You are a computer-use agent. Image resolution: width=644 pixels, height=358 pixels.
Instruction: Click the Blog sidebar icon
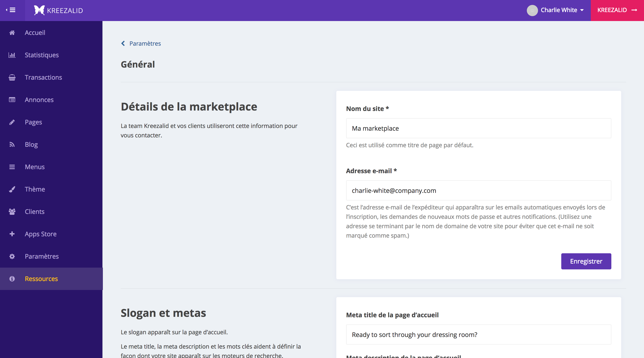point(12,144)
